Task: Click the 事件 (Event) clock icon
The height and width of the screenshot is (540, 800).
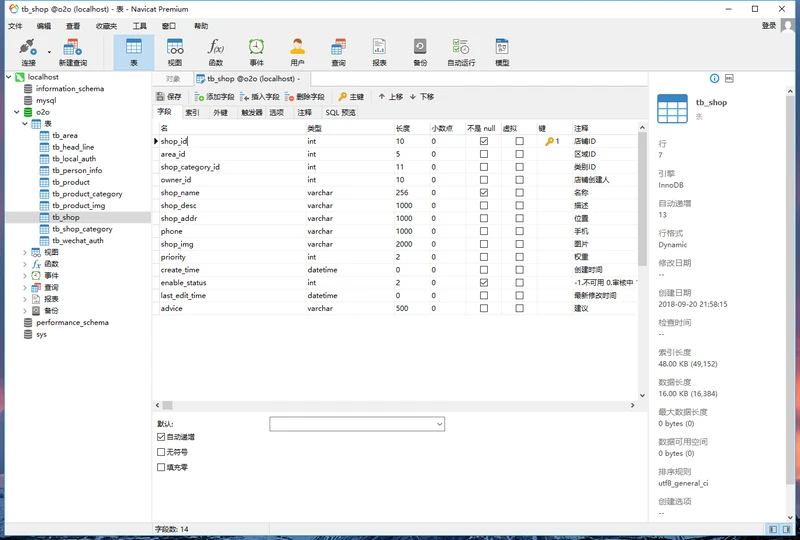Action: [256, 51]
